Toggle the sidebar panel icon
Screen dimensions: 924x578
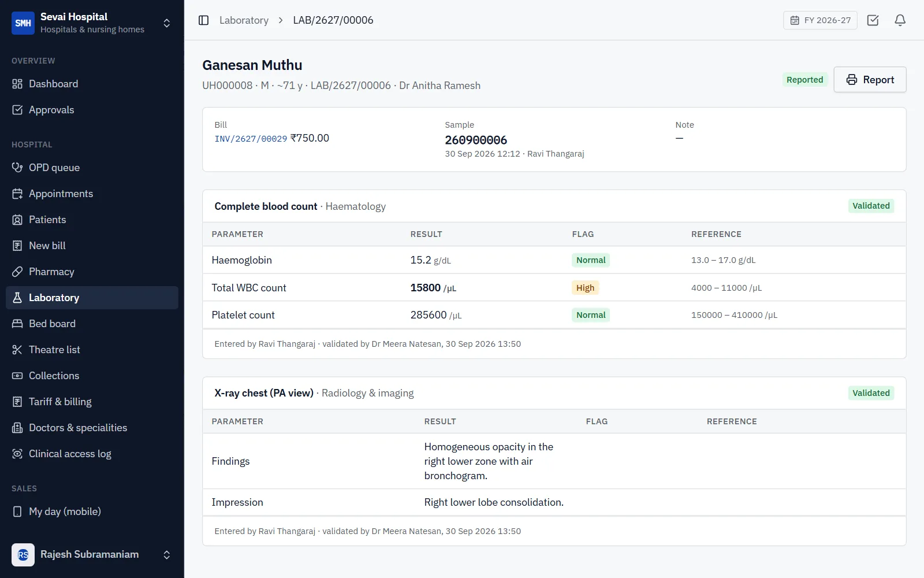(203, 20)
